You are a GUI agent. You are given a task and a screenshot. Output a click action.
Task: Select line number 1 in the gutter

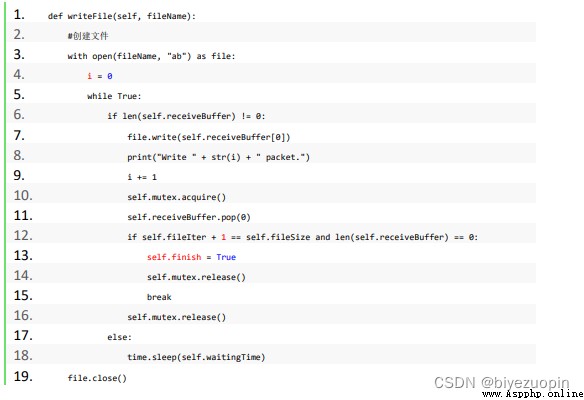[x=19, y=15]
